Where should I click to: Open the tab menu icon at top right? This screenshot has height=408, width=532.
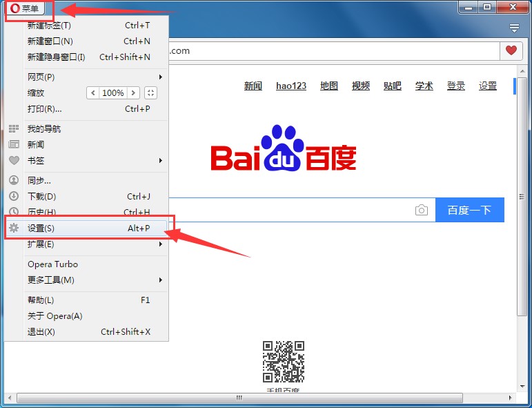click(x=514, y=28)
